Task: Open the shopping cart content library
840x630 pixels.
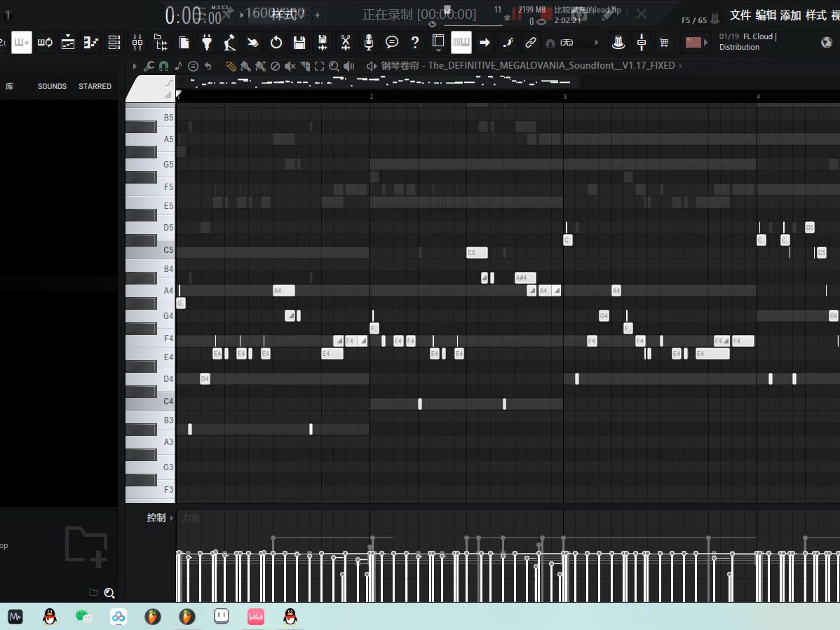Action: pyautogui.click(x=664, y=42)
